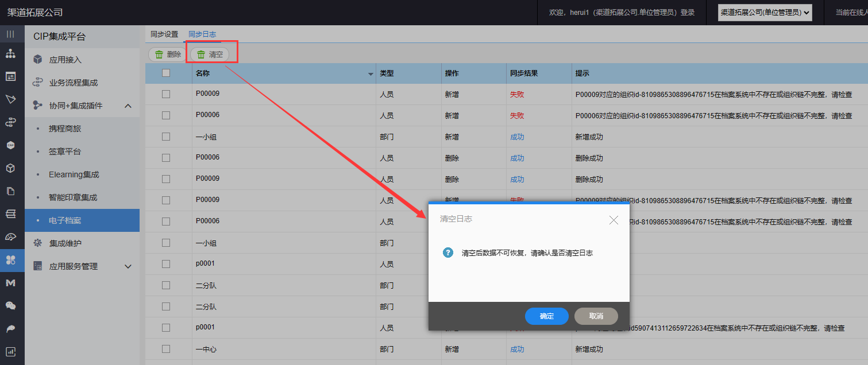
Task: Click the organization chart icon in left rail
Action: point(10,54)
